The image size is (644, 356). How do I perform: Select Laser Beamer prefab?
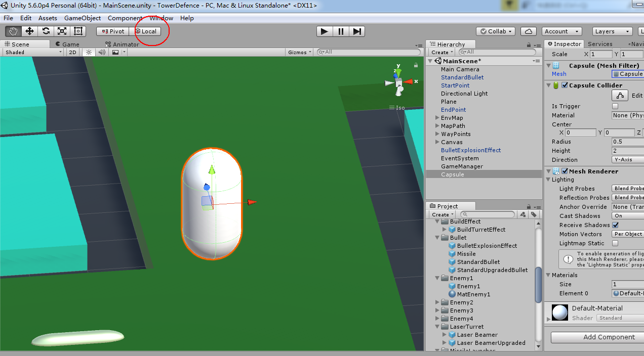tap(473, 335)
